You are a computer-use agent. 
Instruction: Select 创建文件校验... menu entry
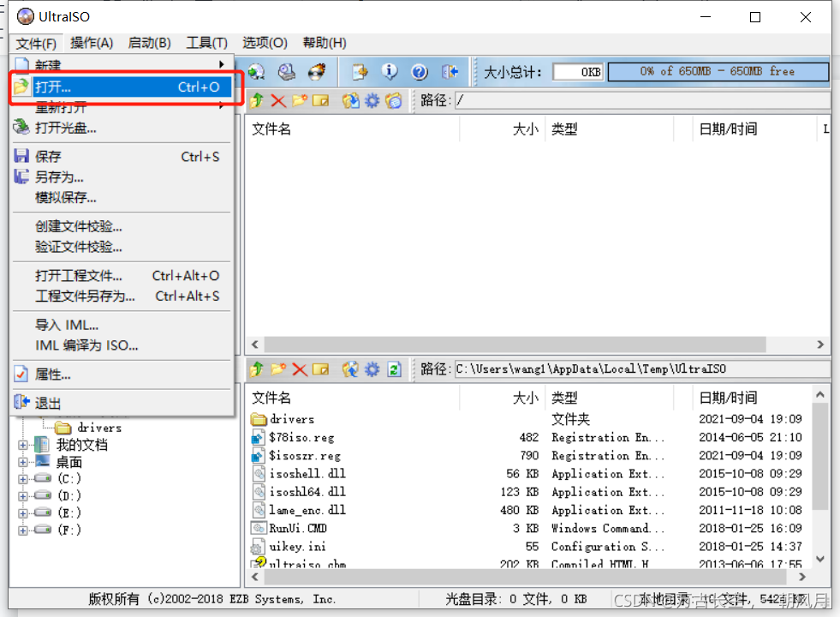pos(122,226)
